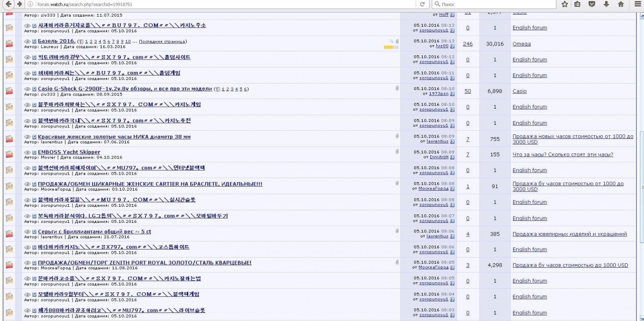Click last-post arrow icon next to 1973psn
This screenshot has width=644, height=321.
pyautogui.click(x=452, y=94)
